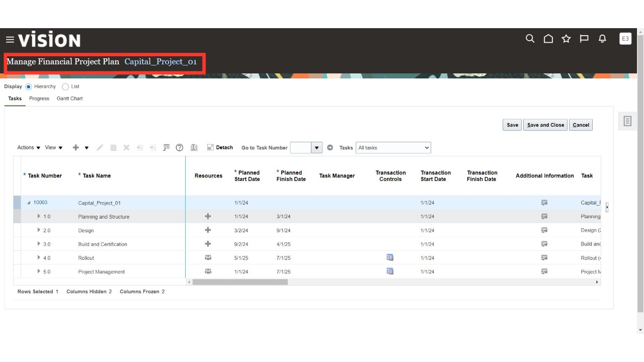
Task: Open Favorites star icon
Action: tap(566, 39)
